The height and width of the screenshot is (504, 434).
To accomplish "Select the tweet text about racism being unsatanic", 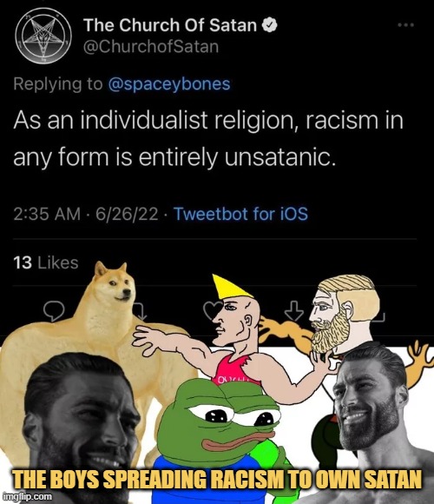I will pos(208,139).
